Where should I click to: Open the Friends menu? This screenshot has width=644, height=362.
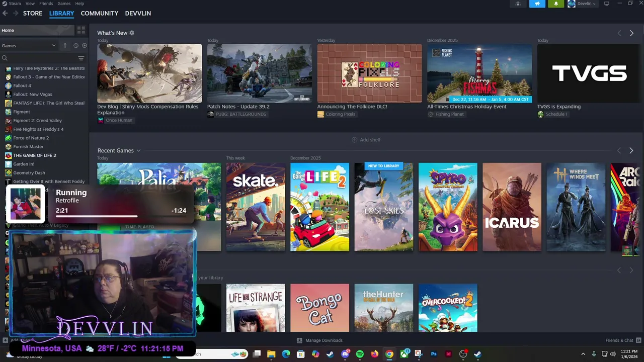click(x=46, y=4)
